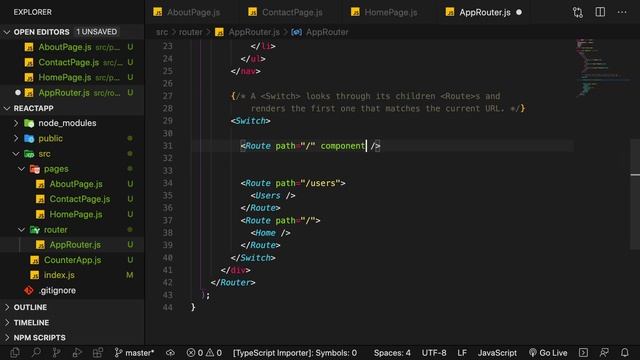
Task: Expand node_modules folder
Action: (16, 123)
